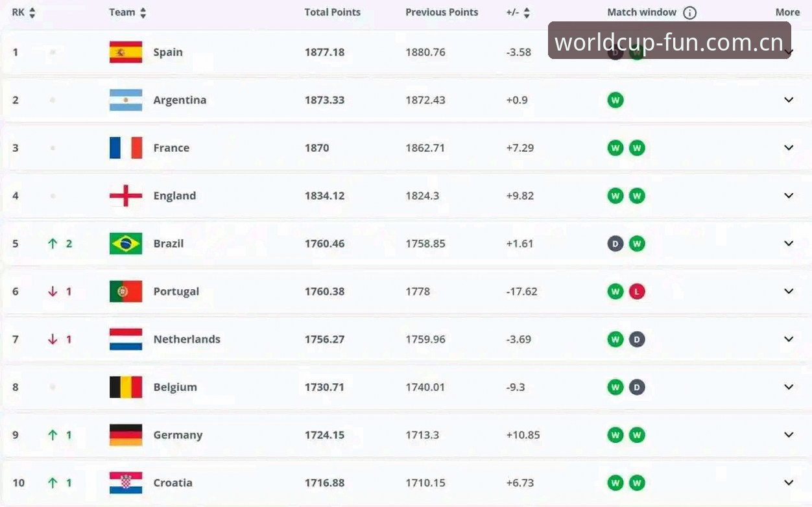
Task: Sort by the +/- column arrows
Action: (527, 12)
